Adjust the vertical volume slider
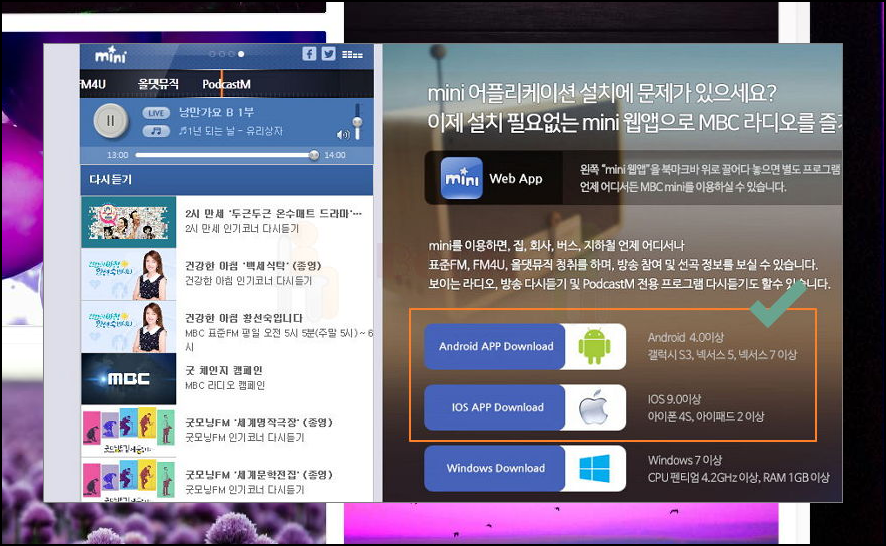The width and height of the screenshot is (886, 546). (x=357, y=122)
